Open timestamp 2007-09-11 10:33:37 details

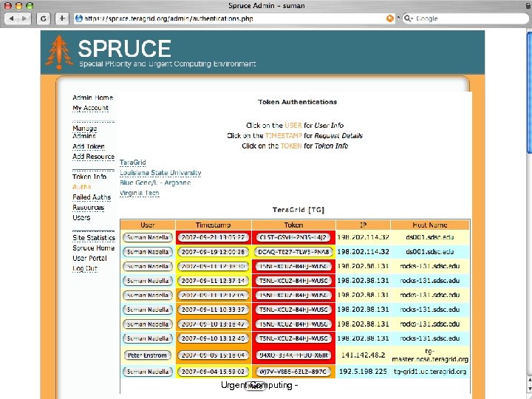(x=213, y=310)
